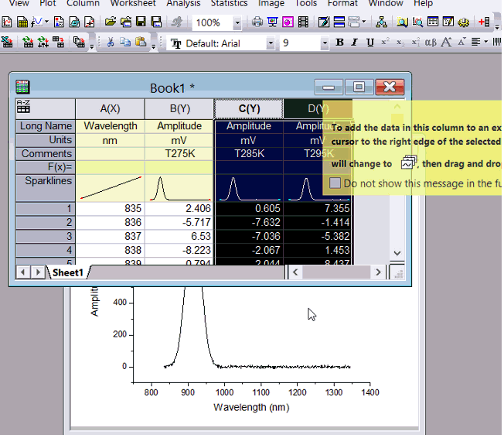Expand the function plot icon's dropdown arrow
Screen dimensions: 504x438
pos(47,22)
